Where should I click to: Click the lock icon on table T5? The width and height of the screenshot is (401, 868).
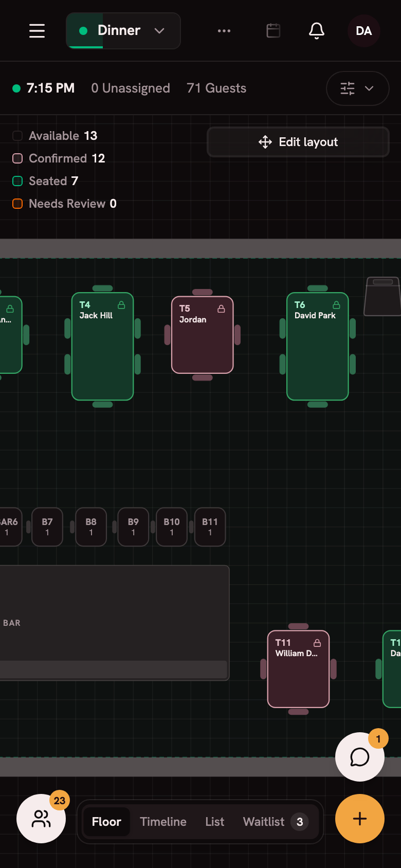click(x=221, y=309)
